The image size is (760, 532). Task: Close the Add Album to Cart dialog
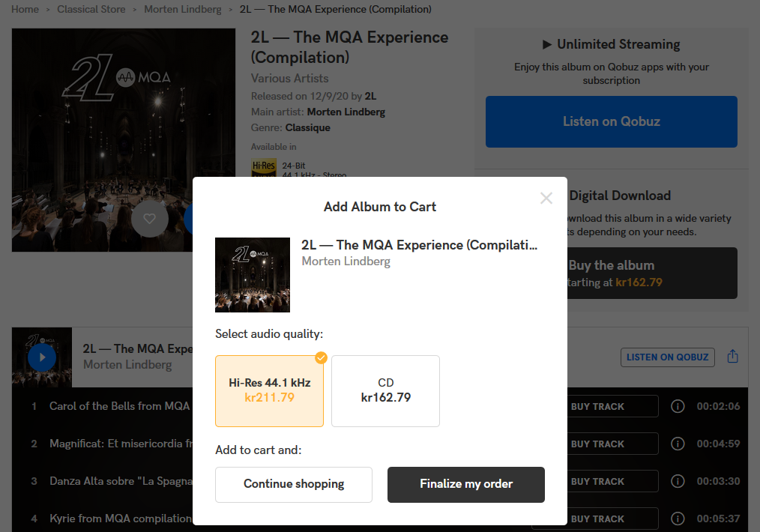[x=546, y=198]
